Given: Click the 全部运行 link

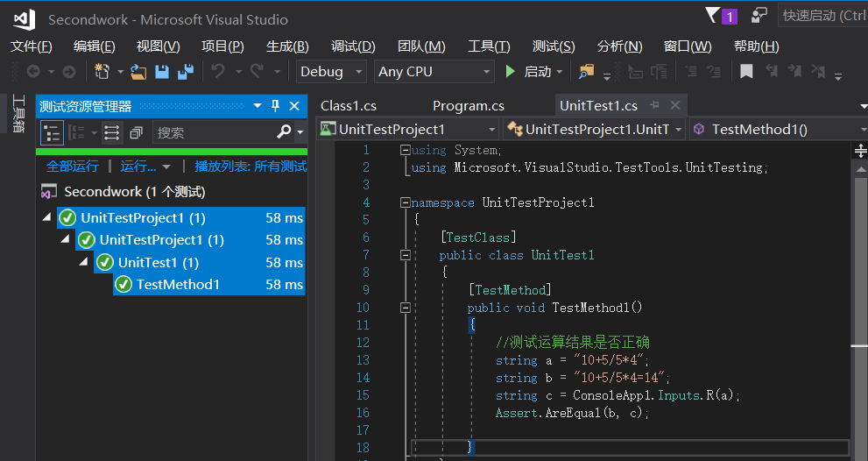Looking at the screenshot, I should pyautogui.click(x=72, y=166).
